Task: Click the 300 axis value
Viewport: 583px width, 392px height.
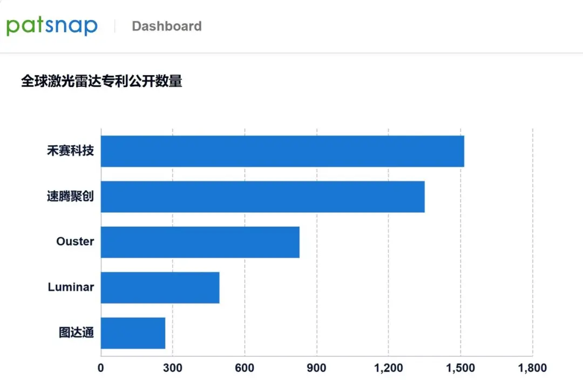Action: pos(173,368)
